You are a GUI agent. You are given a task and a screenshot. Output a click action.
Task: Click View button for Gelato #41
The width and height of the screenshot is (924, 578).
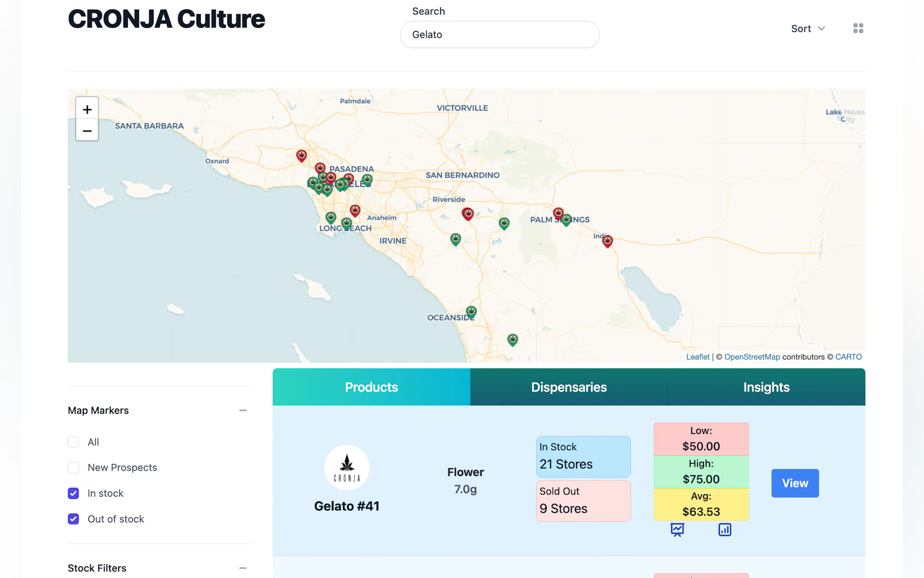coord(794,483)
